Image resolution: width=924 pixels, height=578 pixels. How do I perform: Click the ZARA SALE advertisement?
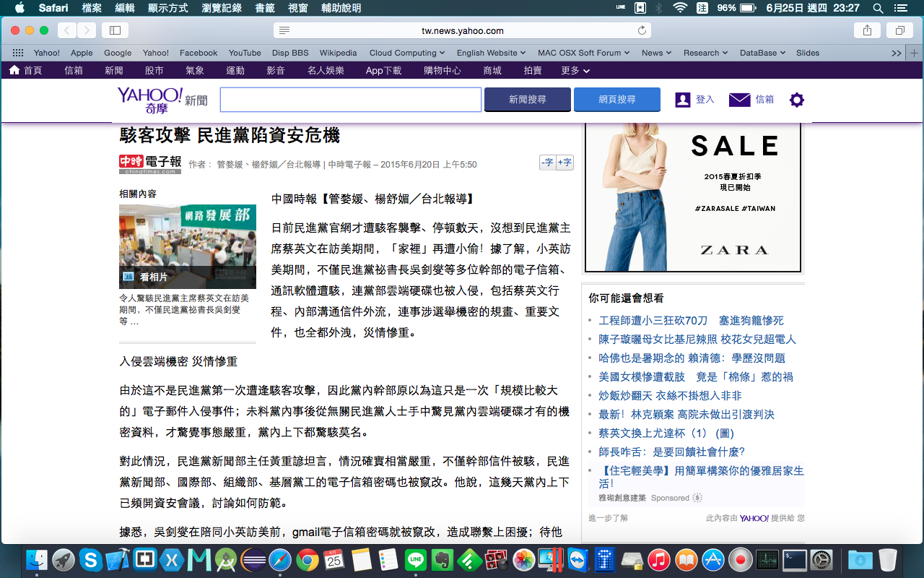pyautogui.click(x=693, y=197)
